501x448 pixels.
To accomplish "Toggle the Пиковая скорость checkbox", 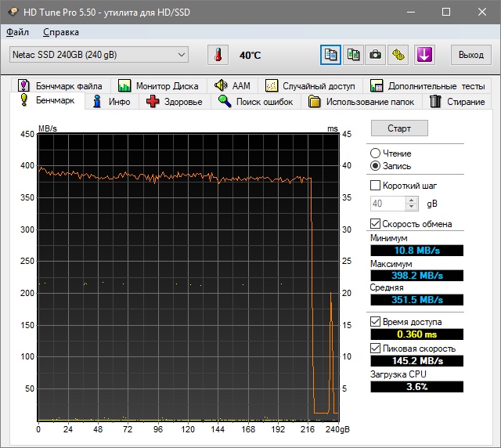I will tap(375, 349).
